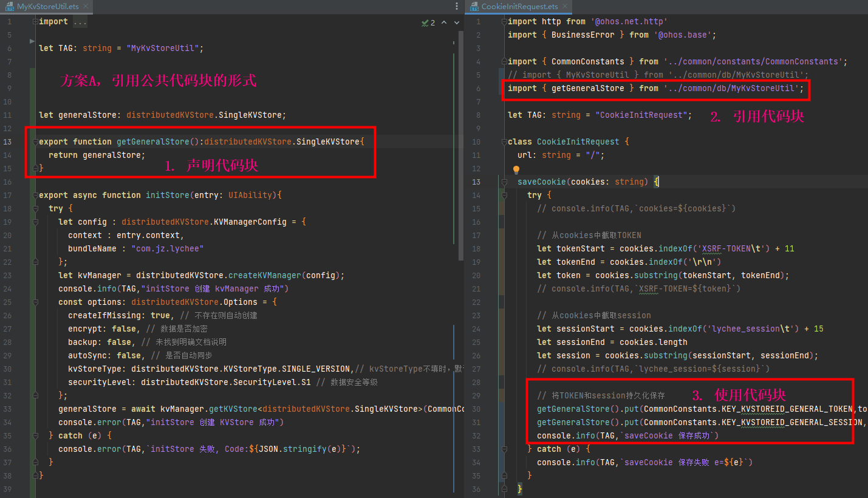Switch to the CookieInitRequest.ets editor tab
The width and height of the screenshot is (868, 498).
pos(519,7)
